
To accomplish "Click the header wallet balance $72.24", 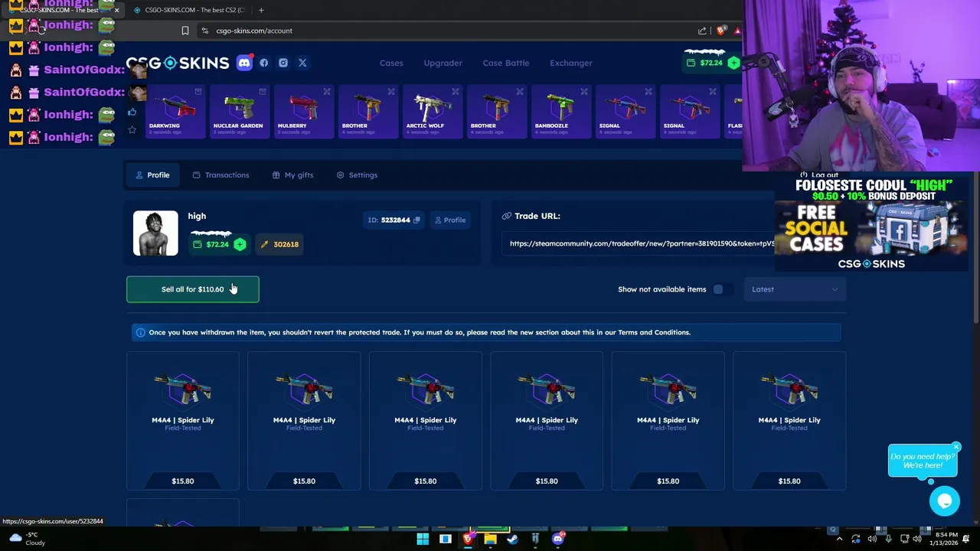I will [x=705, y=63].
